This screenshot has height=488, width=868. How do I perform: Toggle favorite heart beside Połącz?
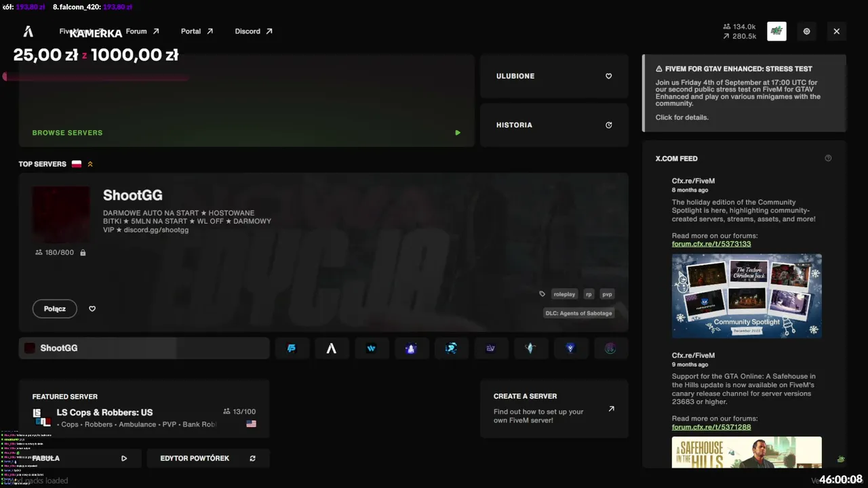pyautogui.click(x=92, y=309)
